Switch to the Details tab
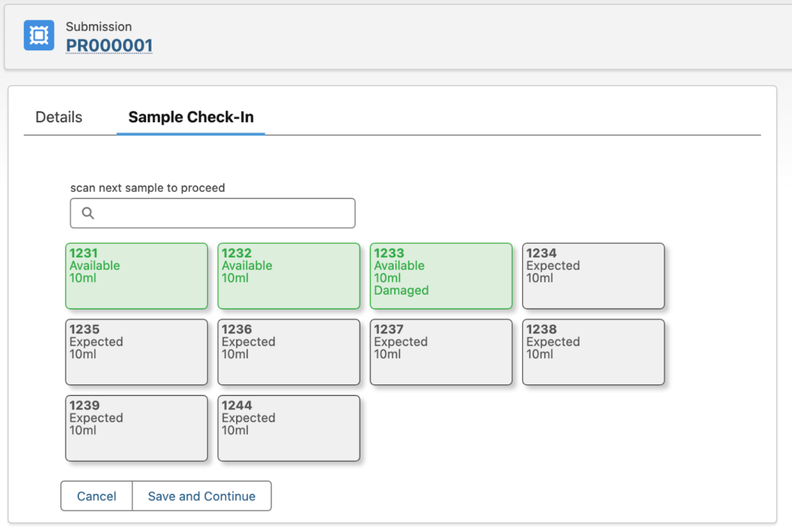Viewport: 792px width, 532px height. pyautogui.click(x=58, y=117)
